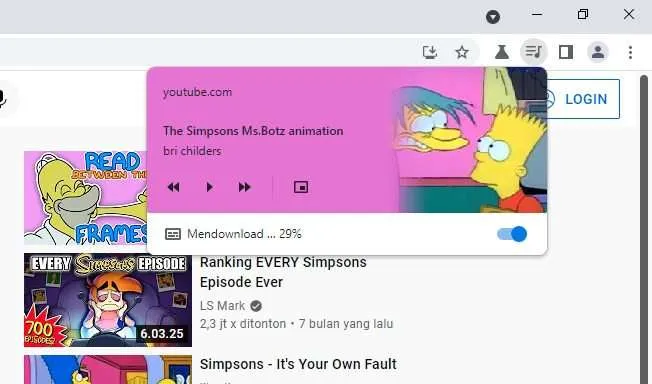Open Ranking EVERY Simpsons Episode thumbnail
Screen dimensions: 652x384
click(108, 300)
